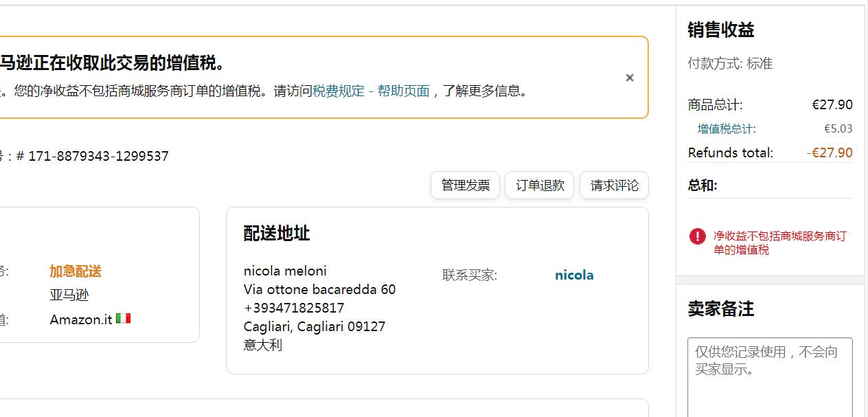Open the 税费规定 - 帮助页面 link
The height and width of the screenshot is (417, 868).
(371, 91)
